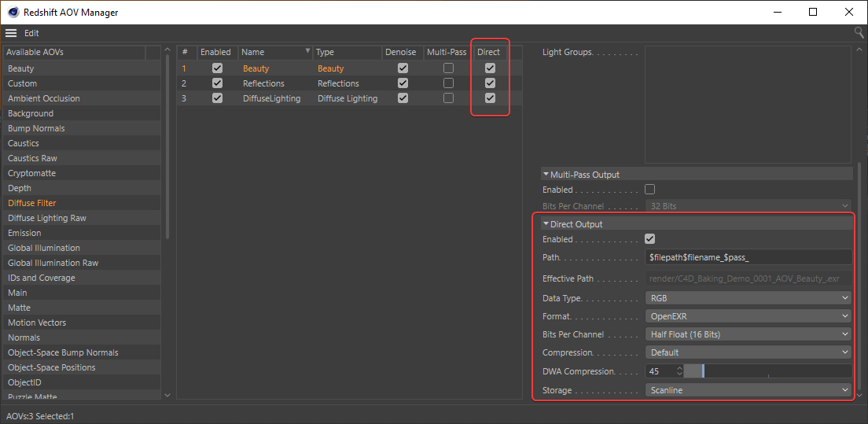Select the orange Beauty name cell
The height and width of the screenshot is (424, 868).
pos(256,68)
